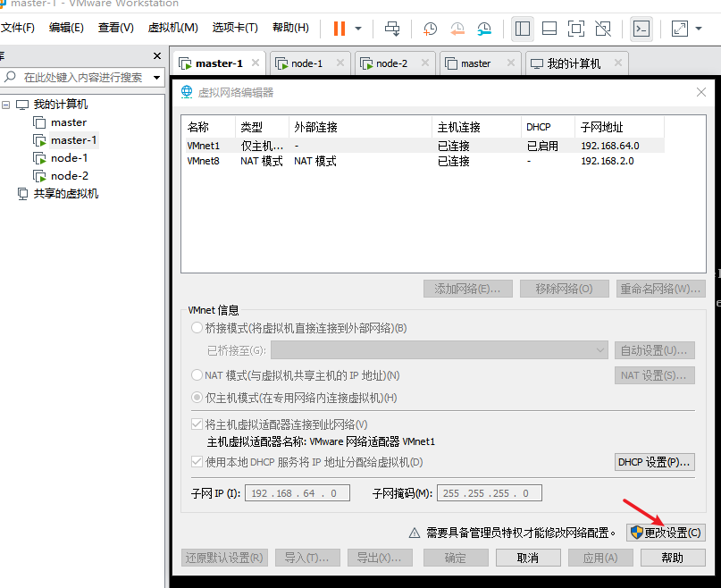721x588 pixels.
Task: Toggle 将主机虚拟适配器连接到此网络 checkbox
Action: click(x=197, y=424)
